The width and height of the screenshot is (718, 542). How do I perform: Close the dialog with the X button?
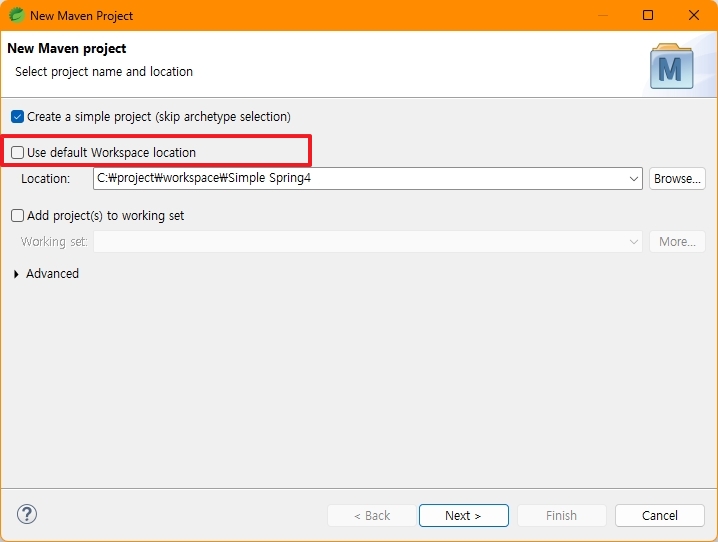point(694,15)
